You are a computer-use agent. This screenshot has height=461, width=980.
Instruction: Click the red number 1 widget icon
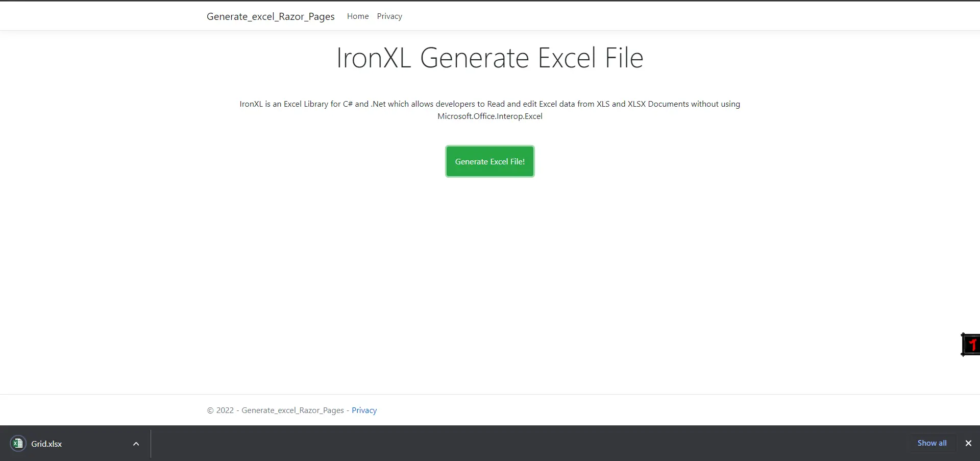[971, 345]
